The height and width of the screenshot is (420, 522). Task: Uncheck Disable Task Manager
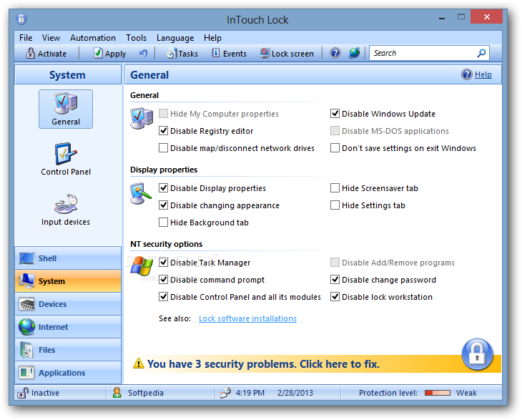(163, 263)
